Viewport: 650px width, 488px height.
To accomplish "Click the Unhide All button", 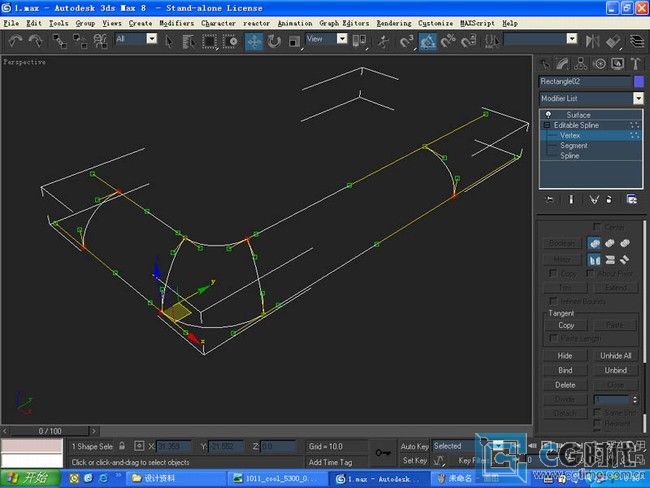I will pyautogui.click(x=615, y=356).
